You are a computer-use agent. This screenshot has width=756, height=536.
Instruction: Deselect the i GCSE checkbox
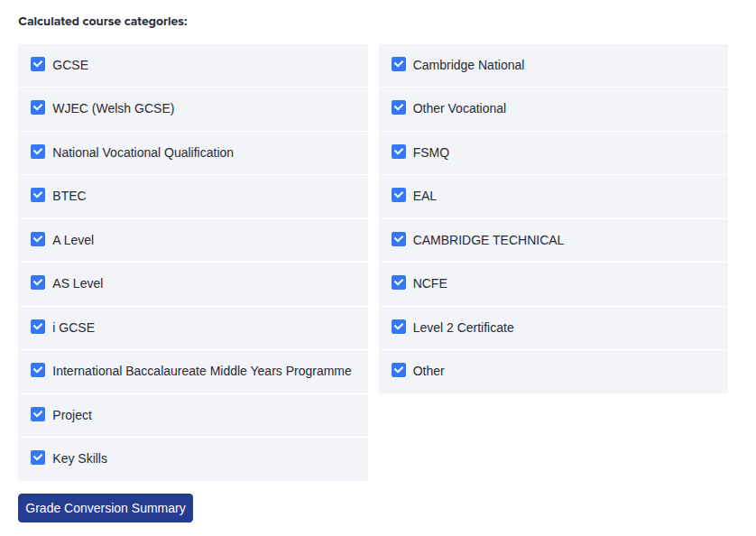point(38,327)
